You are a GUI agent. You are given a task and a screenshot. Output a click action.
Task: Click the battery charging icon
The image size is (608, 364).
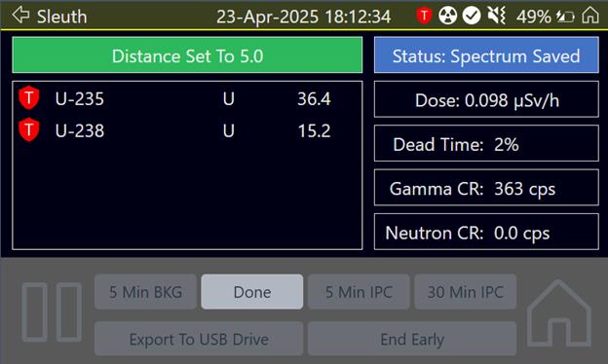pos(565,17)
